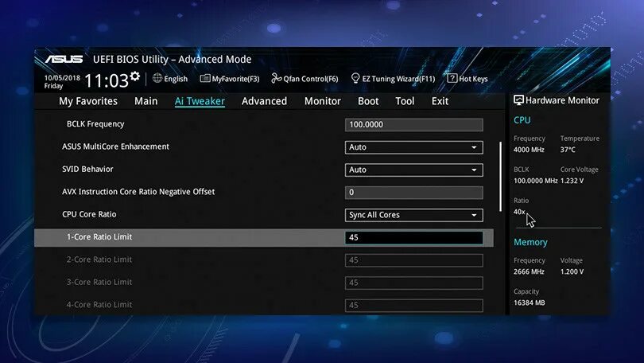The width and height of the screenshot is (644, 363).
Task: Click the globe language icon
Action: (x=157, y=78)
